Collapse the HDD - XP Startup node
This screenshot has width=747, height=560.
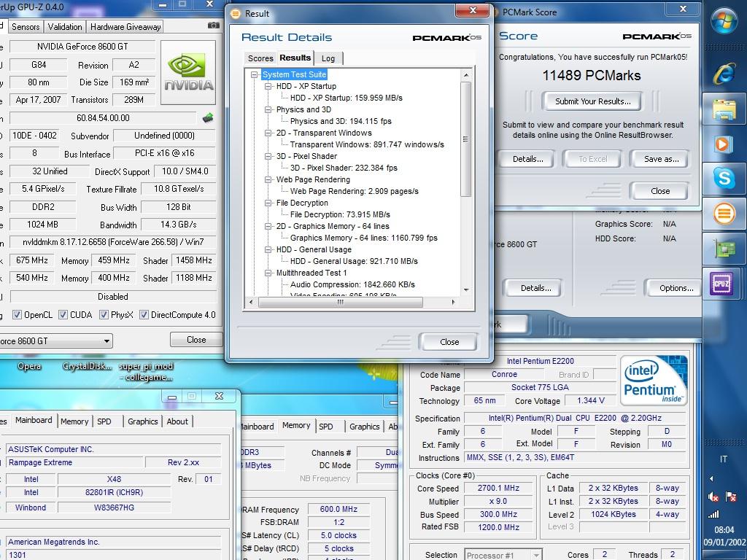268,86
